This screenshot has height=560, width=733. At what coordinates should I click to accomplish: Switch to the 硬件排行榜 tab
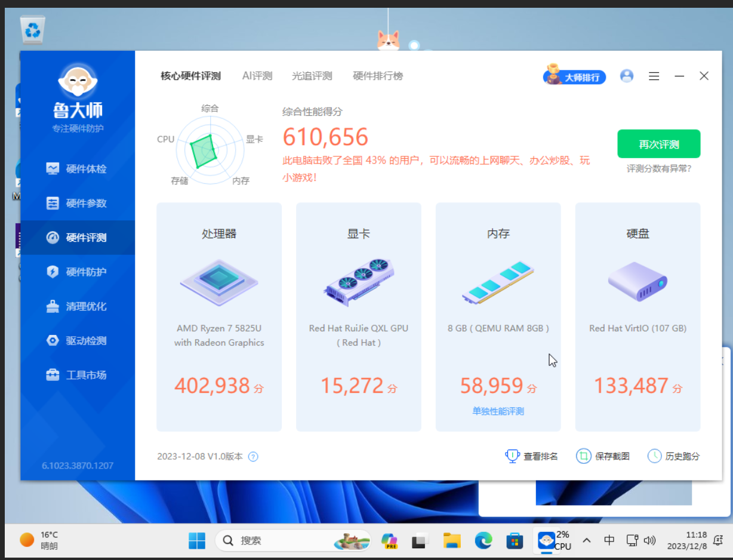click(378, 76)
